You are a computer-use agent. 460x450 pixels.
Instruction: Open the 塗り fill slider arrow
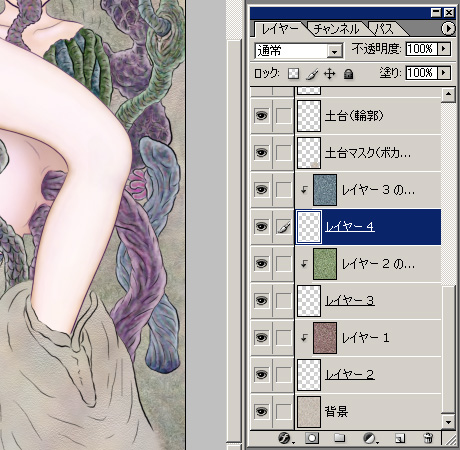click(444, 72)
